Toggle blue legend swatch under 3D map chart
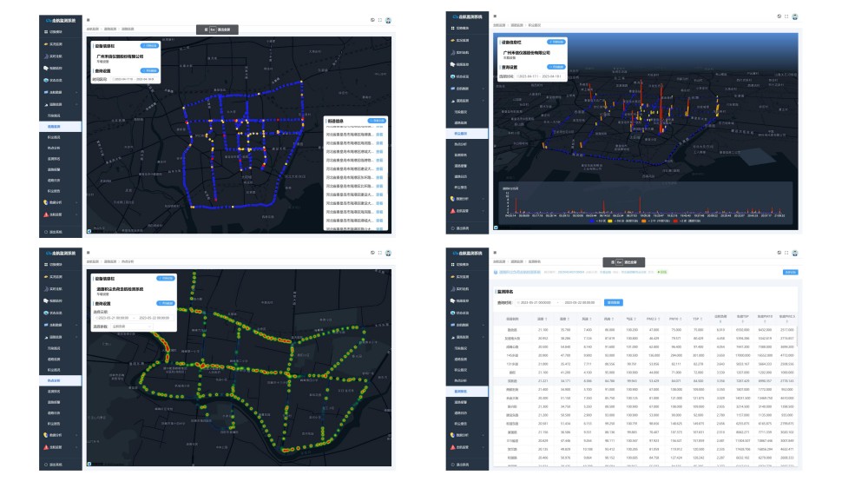868x488 pixels. [592, 221]
